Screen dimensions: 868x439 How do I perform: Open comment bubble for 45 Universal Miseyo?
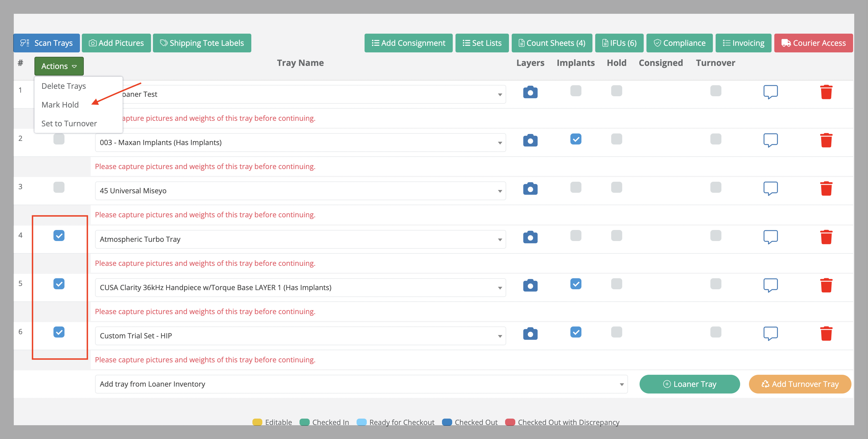(770, 189)
